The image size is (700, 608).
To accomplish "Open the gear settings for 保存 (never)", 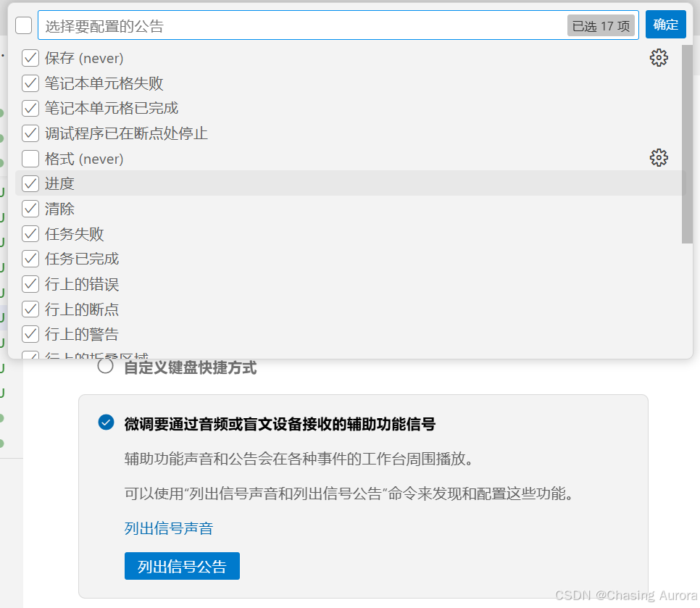I will 659,57.
